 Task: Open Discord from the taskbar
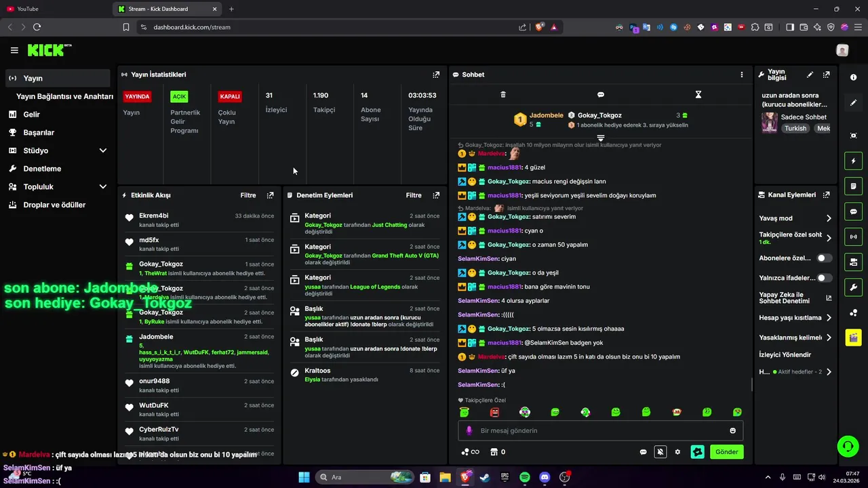pyautogui.click(x=545, y=477)
